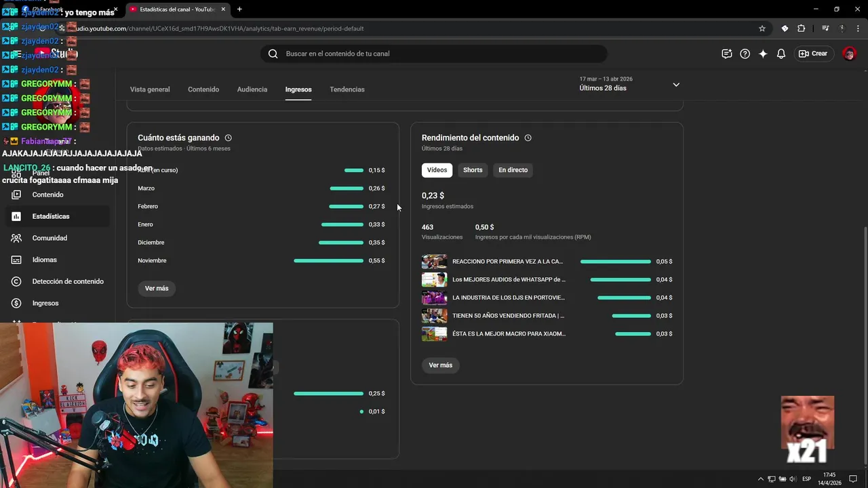Open video TIENEN 50 AÑOS VENDIENDO FRITADA
The height and width of the screenshot is (488, 868).
pos(508,316)
